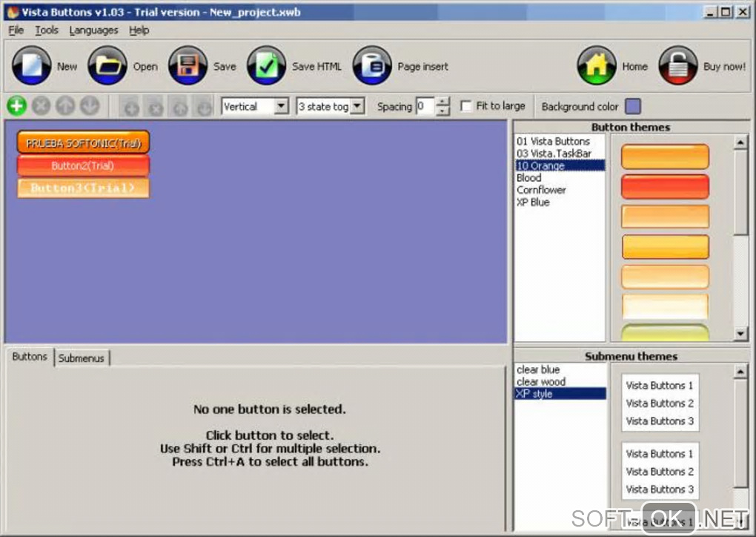Pick the fifth pale orange style thumbnail
Screen dimensions: 756x537
[665, 277]
